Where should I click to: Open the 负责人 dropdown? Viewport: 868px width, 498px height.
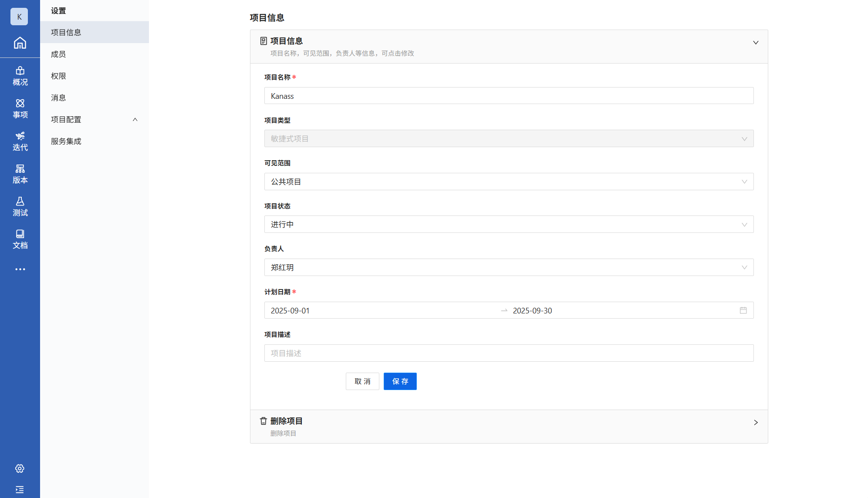[x=508, y=267]
